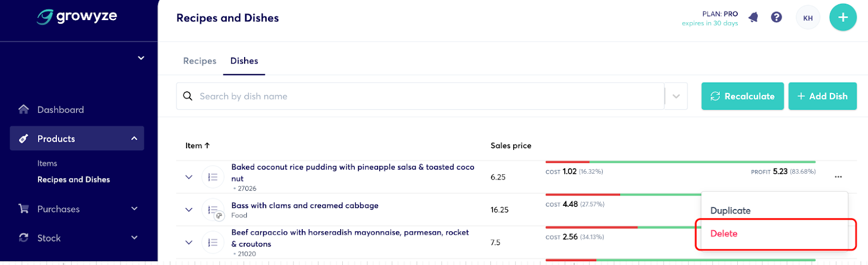Switch to the Recipes tab
868x265 pixels.
pos(200,61)
